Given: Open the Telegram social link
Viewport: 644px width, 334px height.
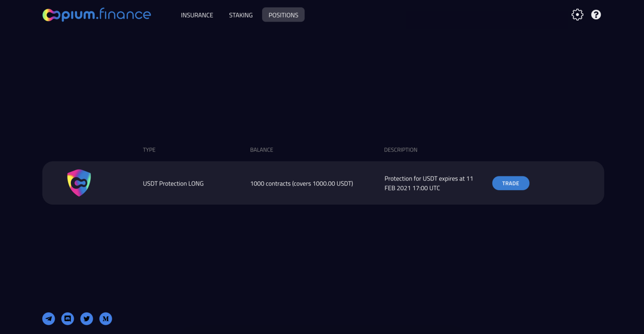Looking at the screenshot, I should pyautogui.click(x=49, y=318).
